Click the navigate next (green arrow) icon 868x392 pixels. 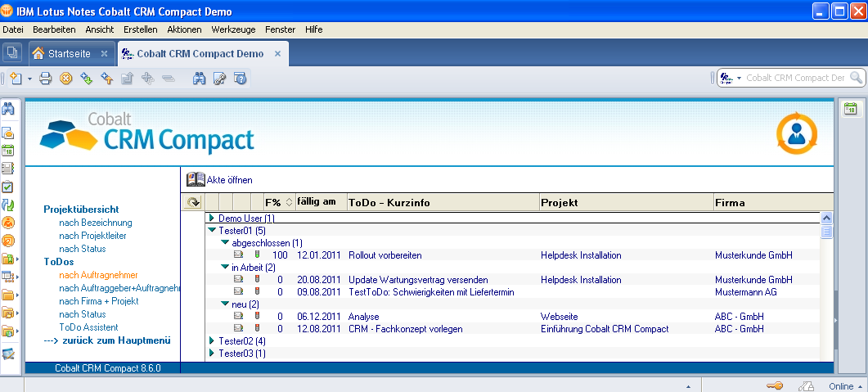click(x=87, y=79)
